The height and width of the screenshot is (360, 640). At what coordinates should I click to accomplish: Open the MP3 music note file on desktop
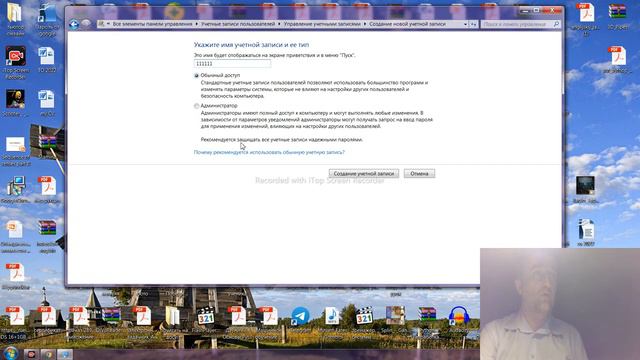coord(332,316)
